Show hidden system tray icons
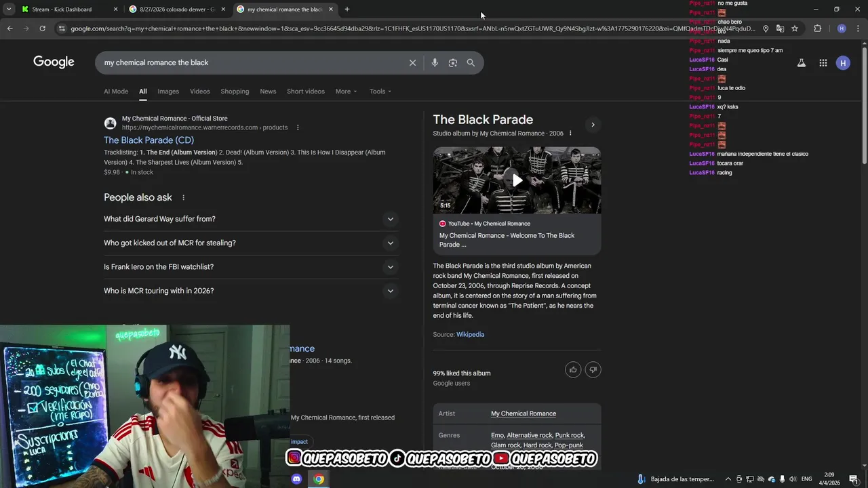 [x=728, y=479]
